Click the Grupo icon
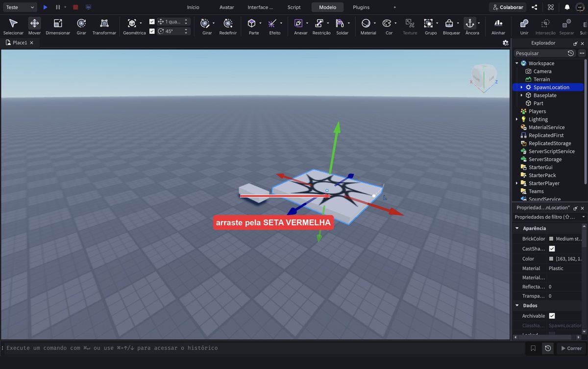 coord(428,23)
